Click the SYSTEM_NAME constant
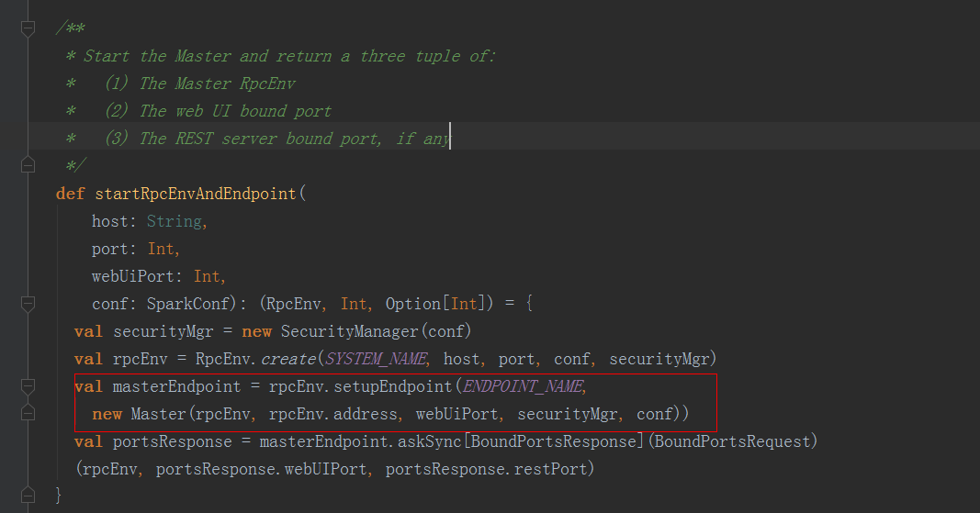 (x=377, y=359)
